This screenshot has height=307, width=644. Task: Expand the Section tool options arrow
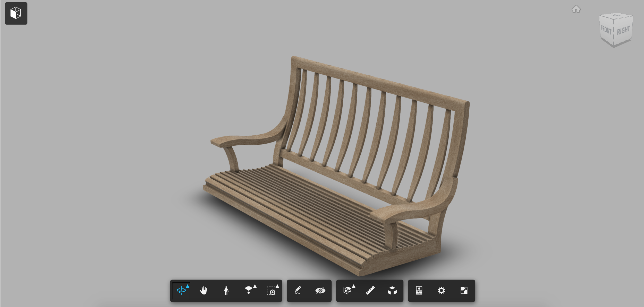[354, 286]
